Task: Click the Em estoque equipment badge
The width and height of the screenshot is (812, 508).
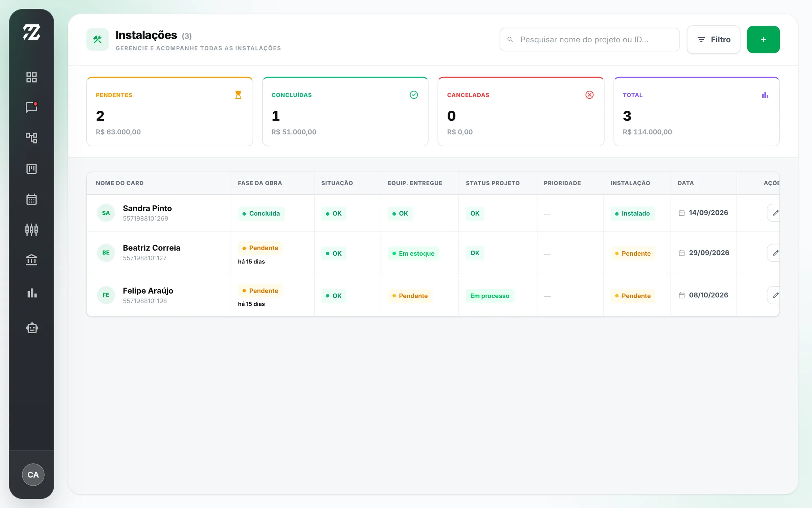Action: 413,253
